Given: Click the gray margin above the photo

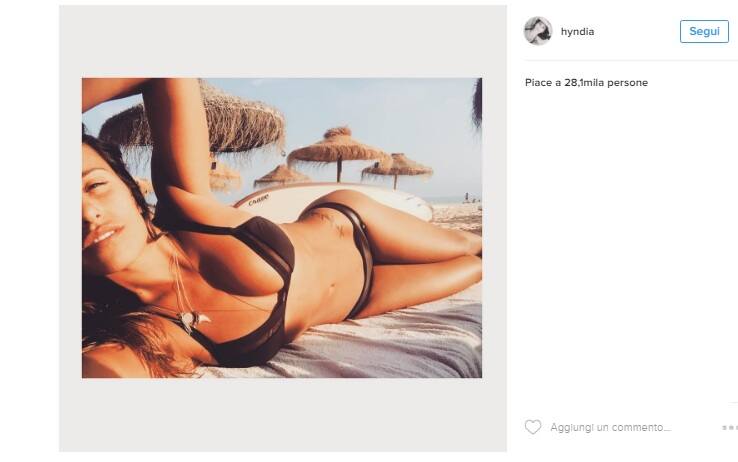Looking at the screenshot, I should coord(282,41).
